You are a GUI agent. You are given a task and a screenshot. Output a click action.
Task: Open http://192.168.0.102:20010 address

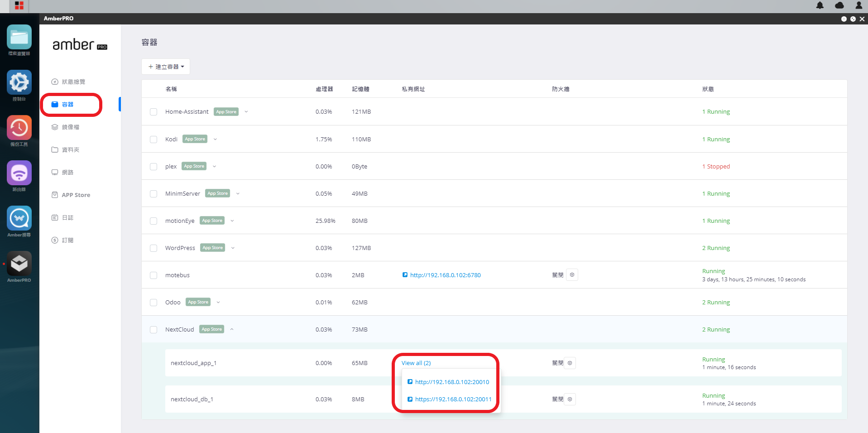click(x=452, y=382)
